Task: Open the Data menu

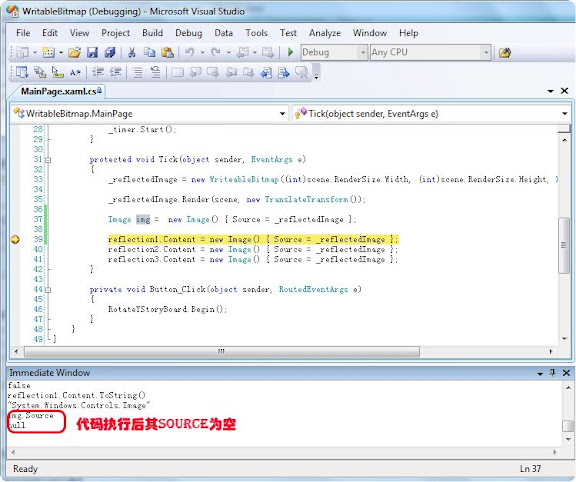Action: pyautogui.click(x=223, y=33)
